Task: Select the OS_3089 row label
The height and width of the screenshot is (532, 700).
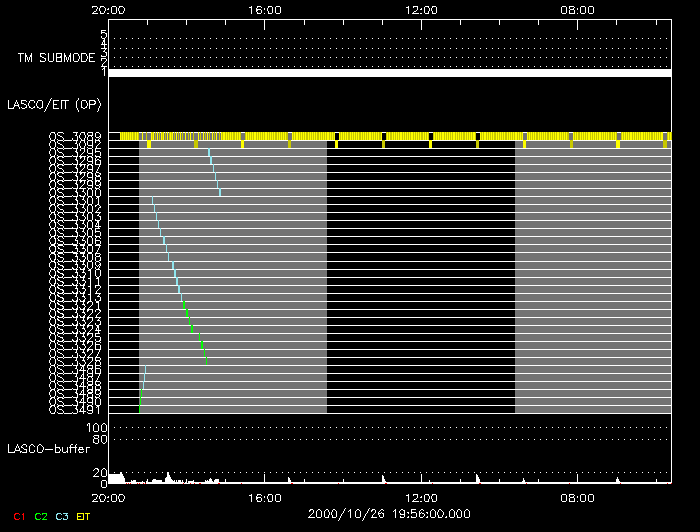Action: point(74,137)
